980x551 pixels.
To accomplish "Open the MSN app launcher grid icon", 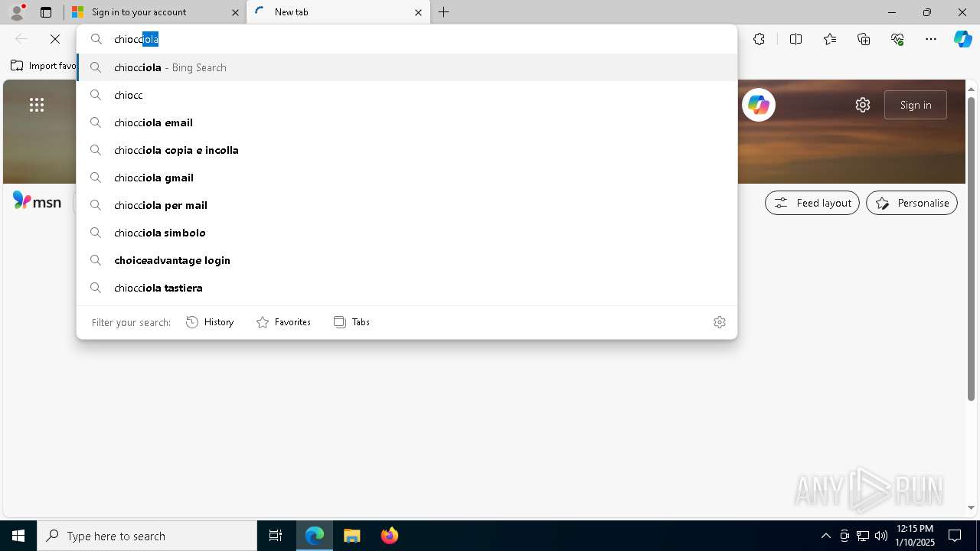I will [37, 105].
